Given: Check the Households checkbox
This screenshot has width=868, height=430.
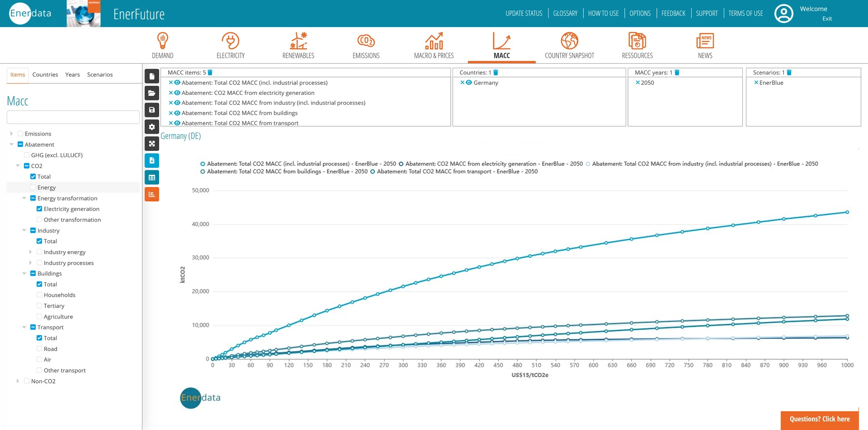Looking at the screenshot, I should (x=39, y=295).
